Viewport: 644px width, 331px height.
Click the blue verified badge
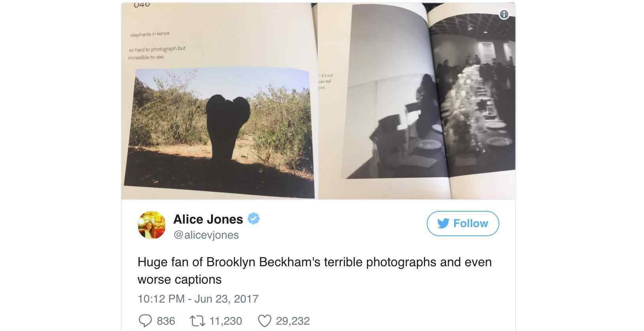tap(254, 218)
